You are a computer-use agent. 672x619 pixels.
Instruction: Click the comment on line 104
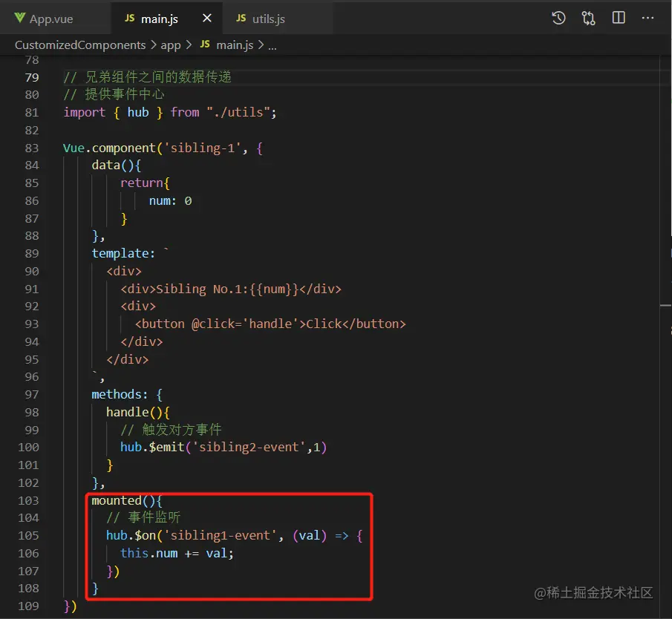pyautogui.click(x=143, y=518)
